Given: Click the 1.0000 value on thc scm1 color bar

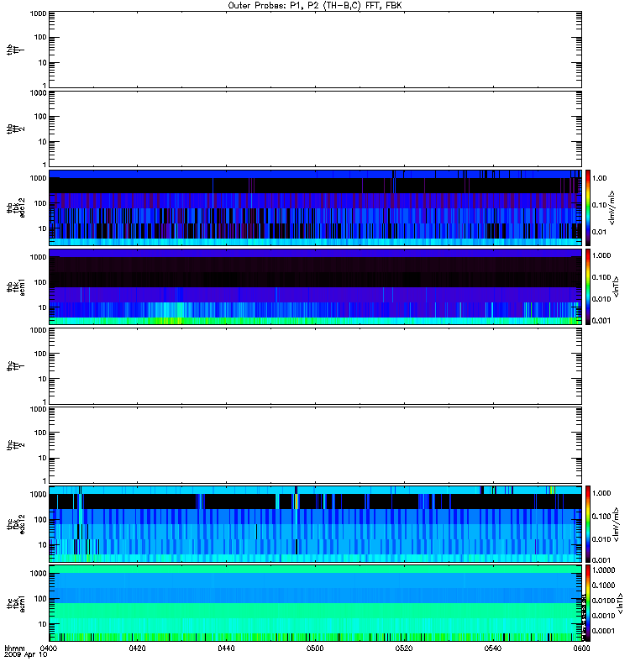Looking at the screenshot, I should click(603, 570).
